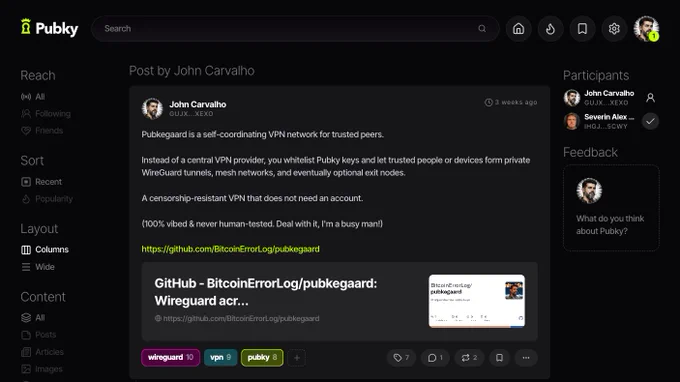Repost using button showing 2
The height and width of the screenshot is (382, 680).
click(x=469, y=358)
